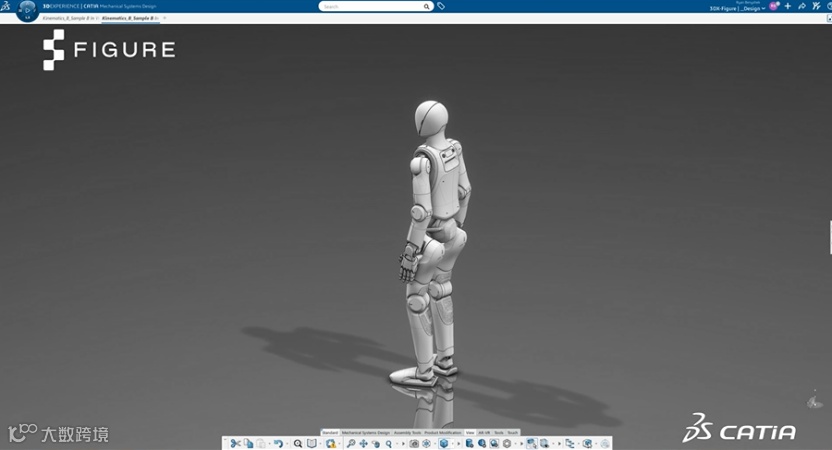Screen dimensions: 832x450
Task: Click the faded circular icon at toolbar end
Action: click(605, 444)
